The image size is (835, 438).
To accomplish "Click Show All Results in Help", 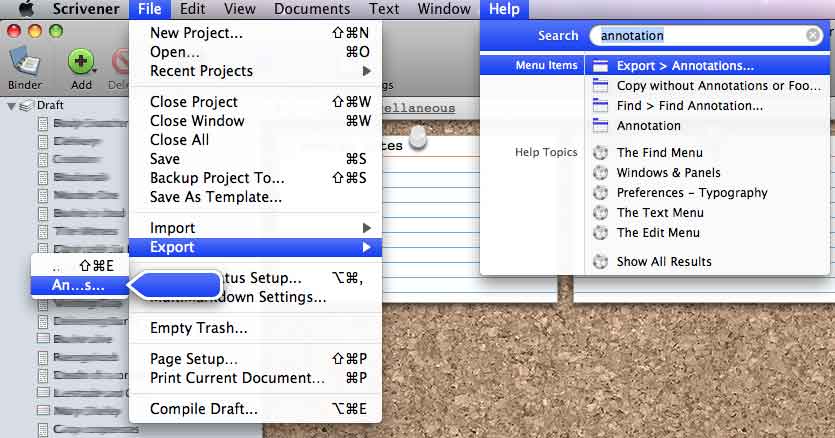I will pos(664,262).
